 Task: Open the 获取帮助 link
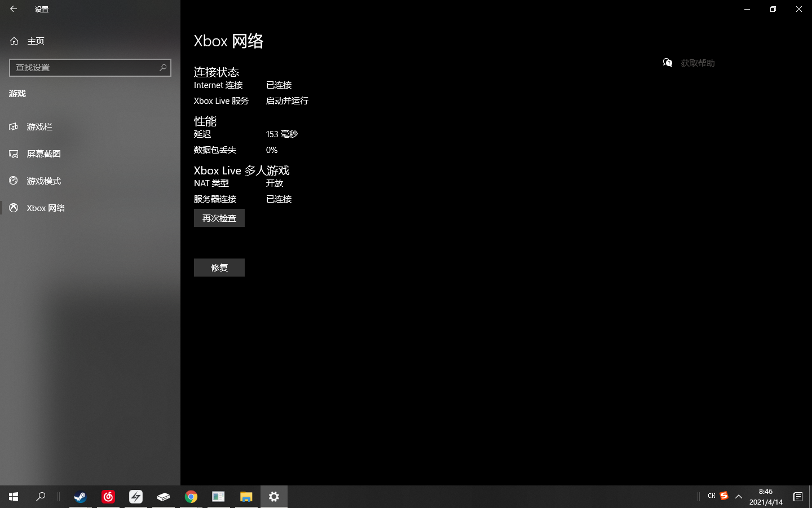click(698, 63)
